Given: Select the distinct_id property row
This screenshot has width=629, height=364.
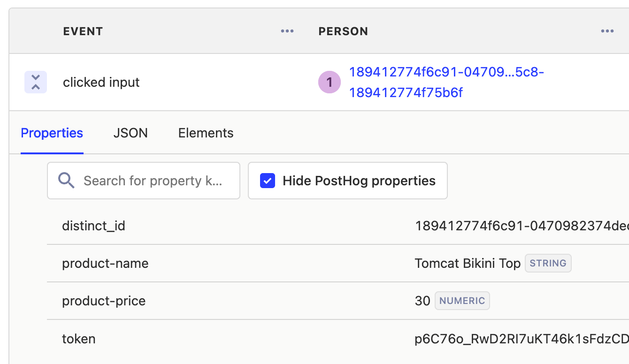Looking at the screenshot, I should [94, 226].
